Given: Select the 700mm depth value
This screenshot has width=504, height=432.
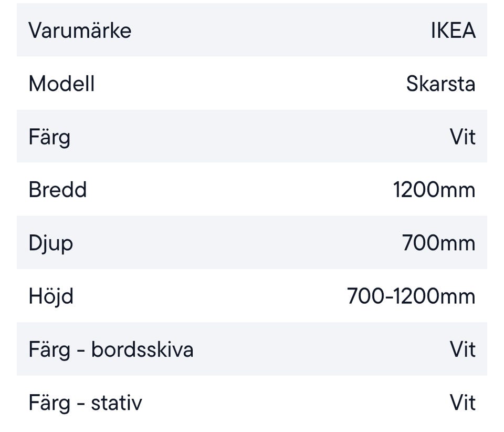Looking at the screenshot, I should tap(438, 243).
